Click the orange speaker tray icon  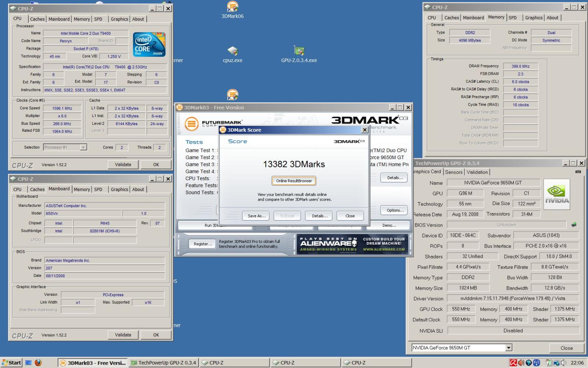tap(521, 363)
